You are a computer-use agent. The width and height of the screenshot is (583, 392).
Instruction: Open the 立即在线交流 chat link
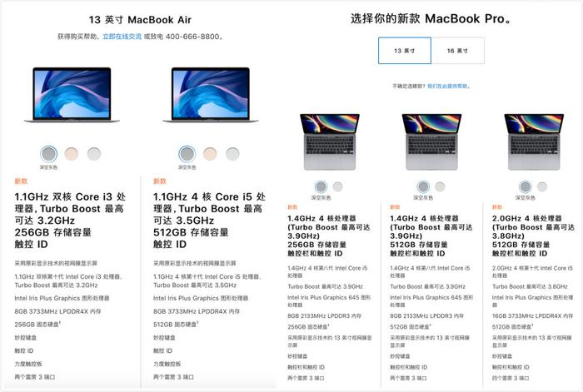(x=122, y=37)
